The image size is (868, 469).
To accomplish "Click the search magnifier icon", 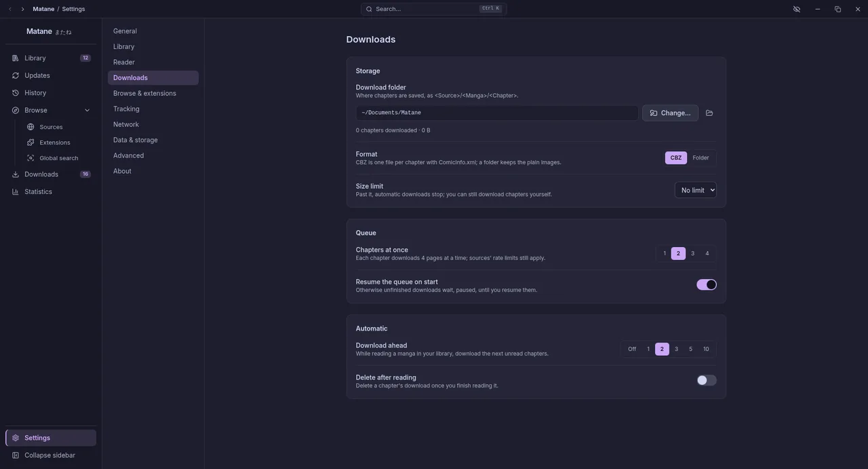I will pos(369,9).
